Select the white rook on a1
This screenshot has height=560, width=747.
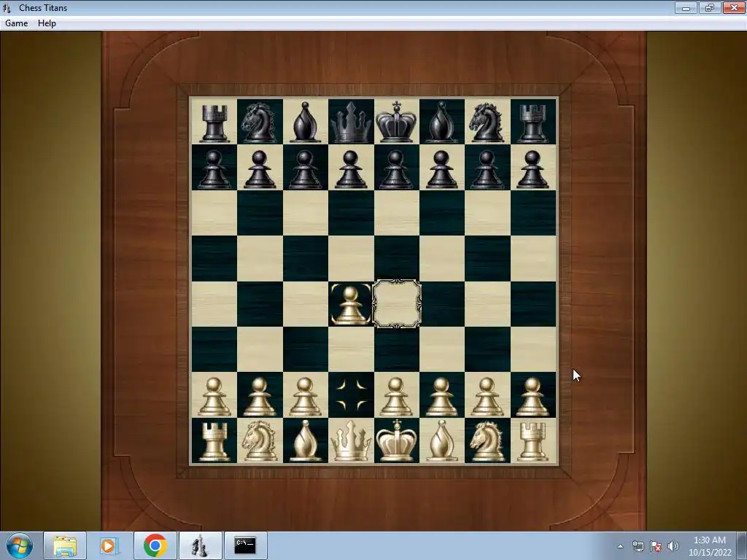click(214, 441)
